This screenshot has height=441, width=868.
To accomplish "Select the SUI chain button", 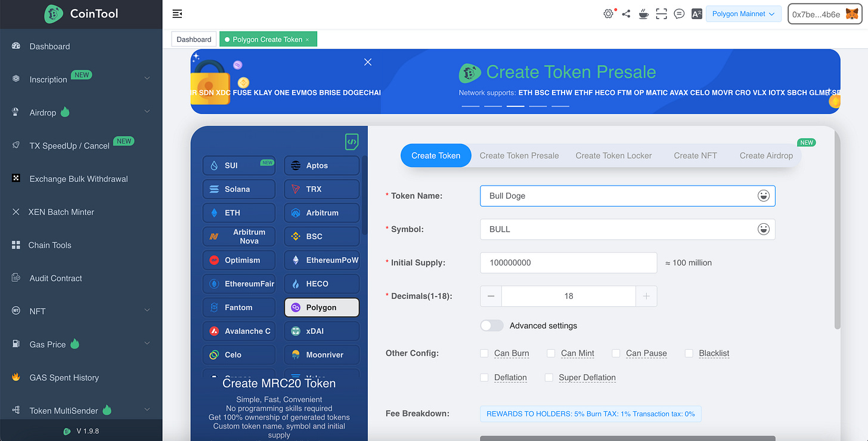I will click(239, 165).
